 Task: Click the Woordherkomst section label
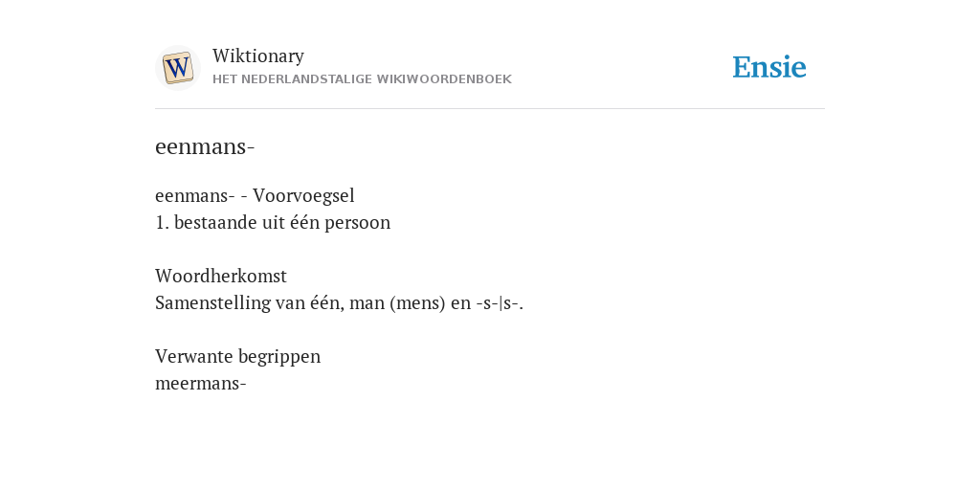coord(221,276)
